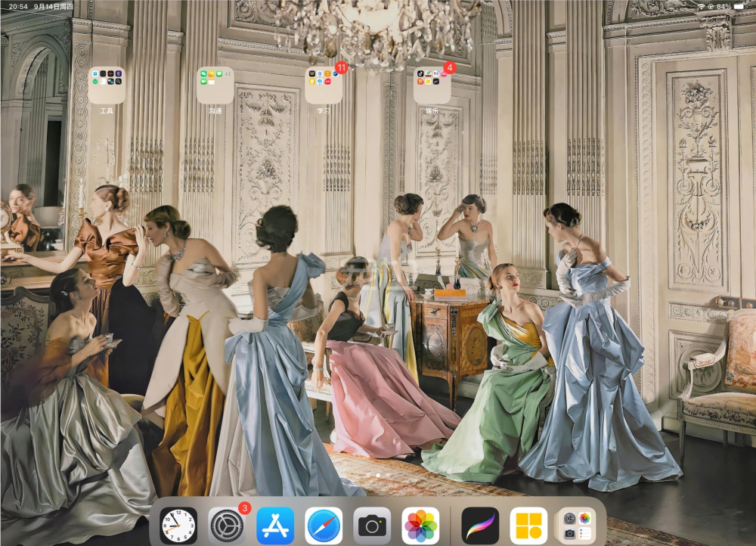Open the 沟通 folder
Screen dimensions: 756x546
click(x=215, y=85)
